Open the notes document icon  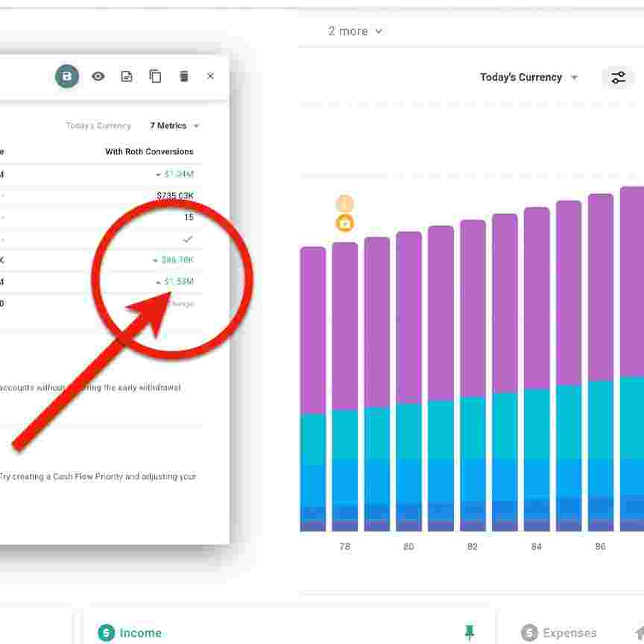point(127,76)
